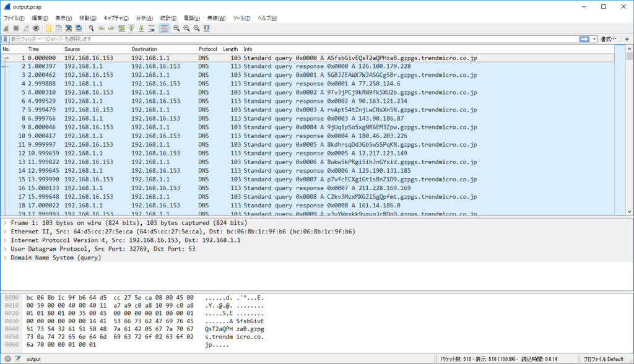Screen dimensions: 634x364
Task: Click the packet list scrollbar down arrow
Action: pos(629,212)
